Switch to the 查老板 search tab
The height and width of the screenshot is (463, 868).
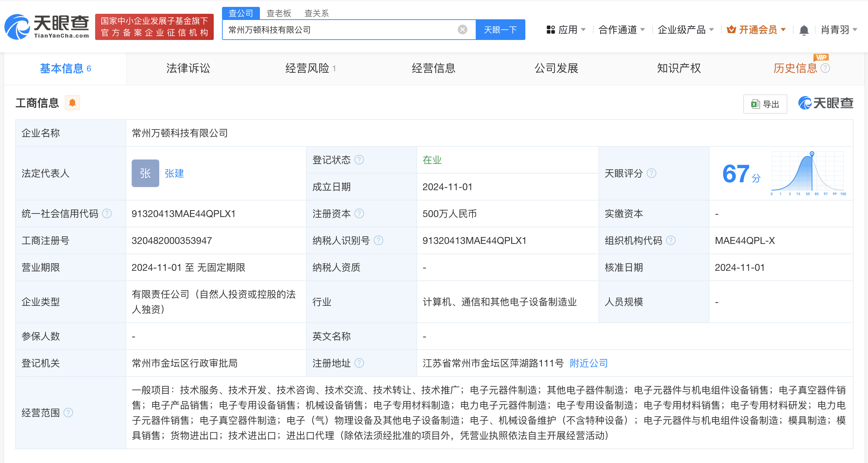coord(279,13)
